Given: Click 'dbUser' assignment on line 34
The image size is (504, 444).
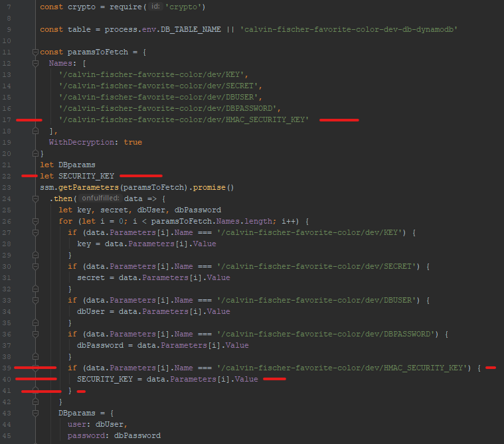Looking at the screenshot, I should coord(91,312).
